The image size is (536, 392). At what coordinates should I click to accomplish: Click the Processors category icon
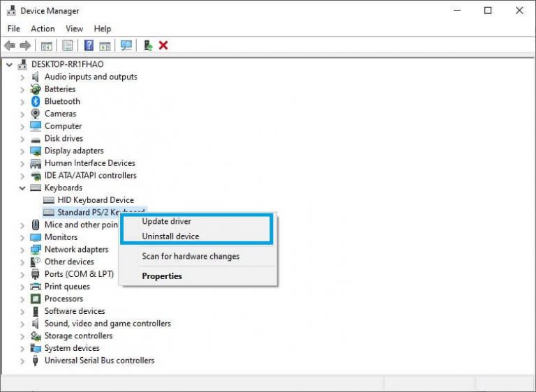click(x=36, y=299)
